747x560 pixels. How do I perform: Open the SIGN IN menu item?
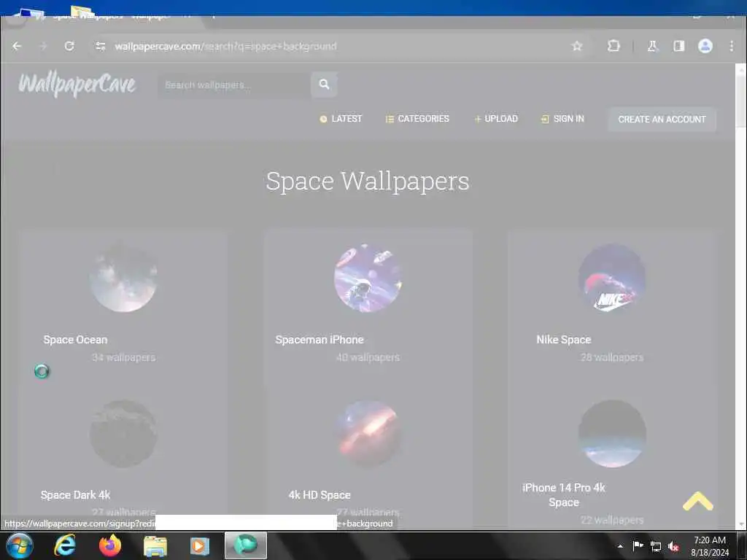click(562, 119)
